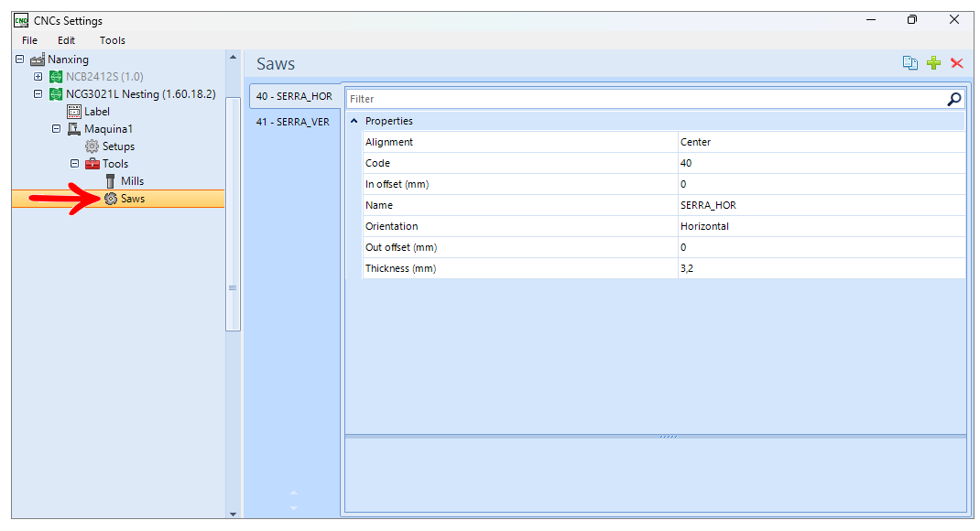Select the Label tree item
This screenshot has width=980, height=531.
(97, 112)
